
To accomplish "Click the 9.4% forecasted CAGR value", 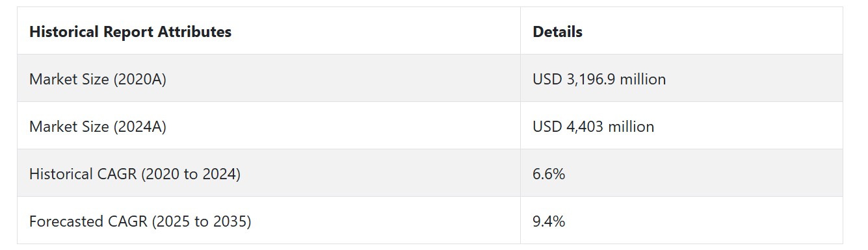I will coord(549,221).
